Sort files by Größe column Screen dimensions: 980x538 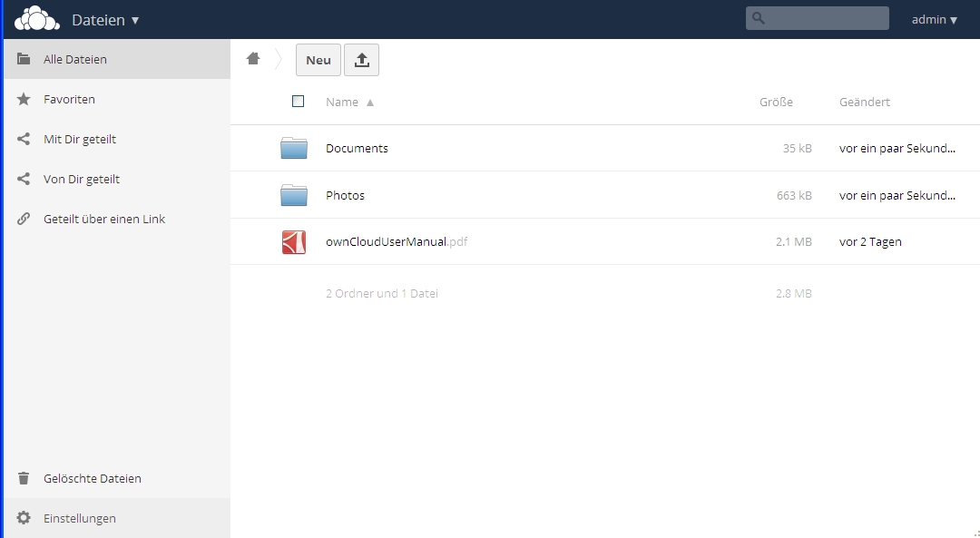coord(776,102)
